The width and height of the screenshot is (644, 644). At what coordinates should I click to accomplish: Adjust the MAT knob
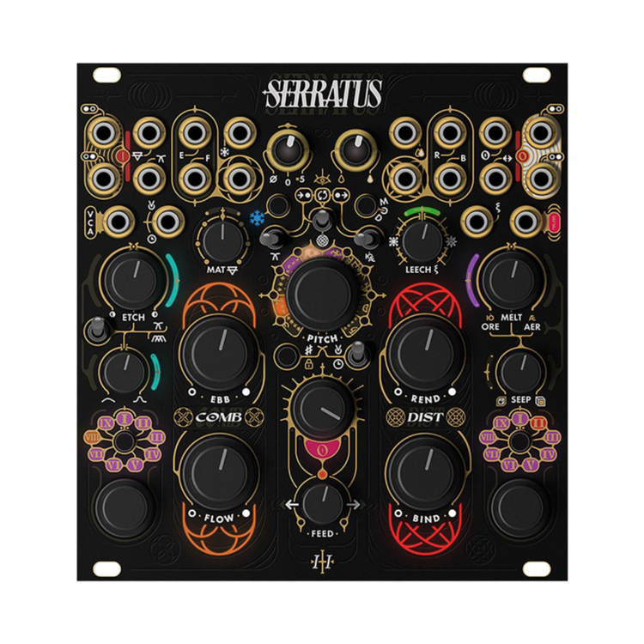point(222,242)
